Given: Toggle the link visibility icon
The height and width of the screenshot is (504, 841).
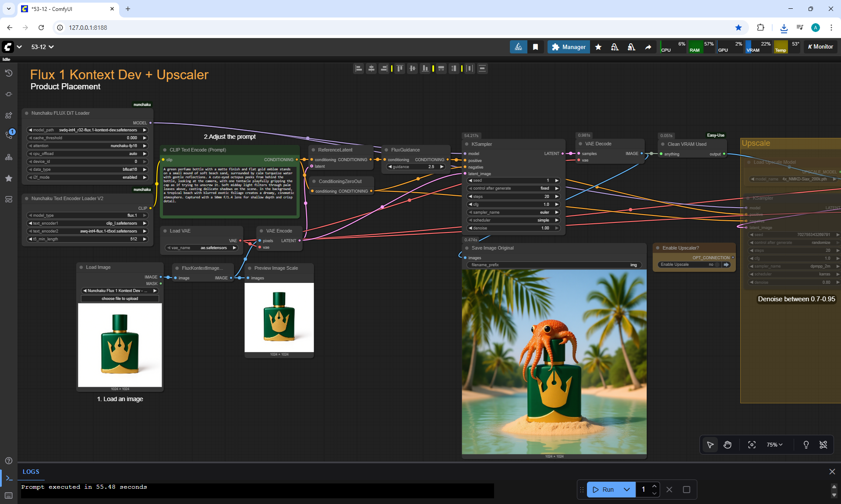Looking at the screenshot, I should (823, 445).
